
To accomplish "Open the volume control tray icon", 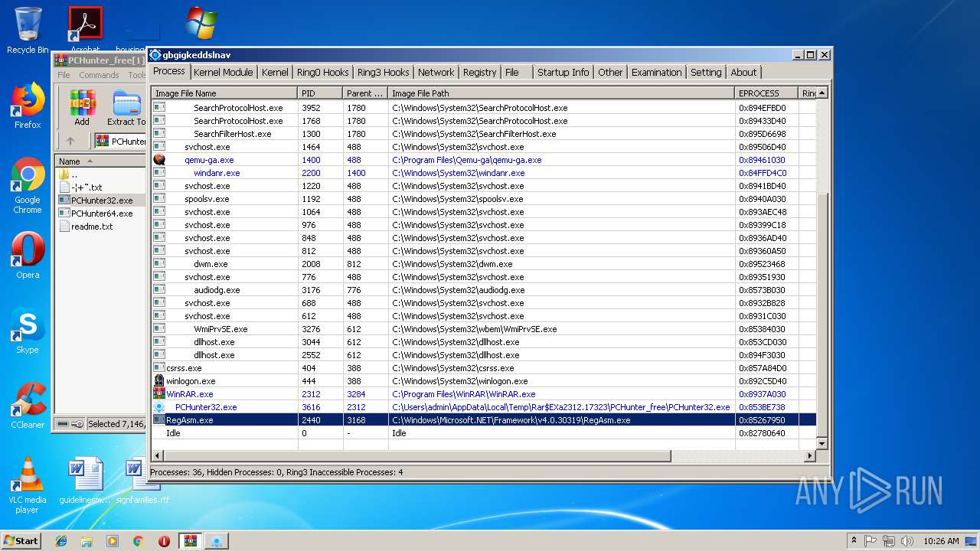I will (x=907, y=541).
